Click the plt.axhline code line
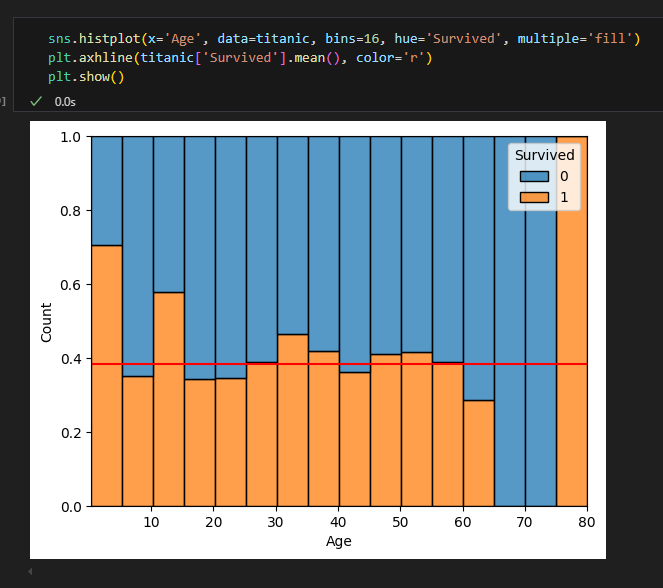The image size is (663, 588). [240, 58]
